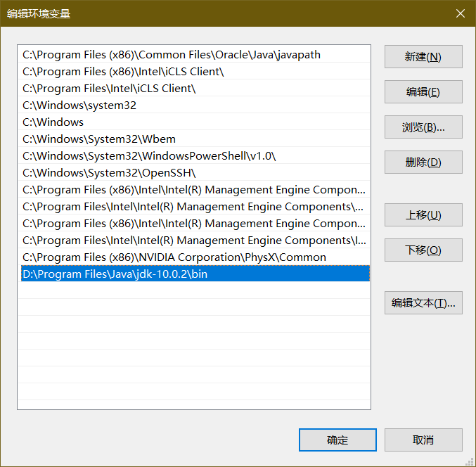Move entry up with 上移(U)
The image size is (476, 467).
click(423, 215)
